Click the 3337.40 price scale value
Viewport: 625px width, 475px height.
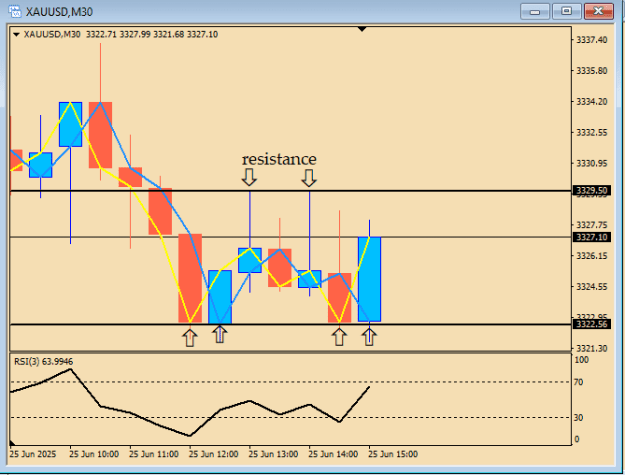pyautogui.click(x=592, y=40)
